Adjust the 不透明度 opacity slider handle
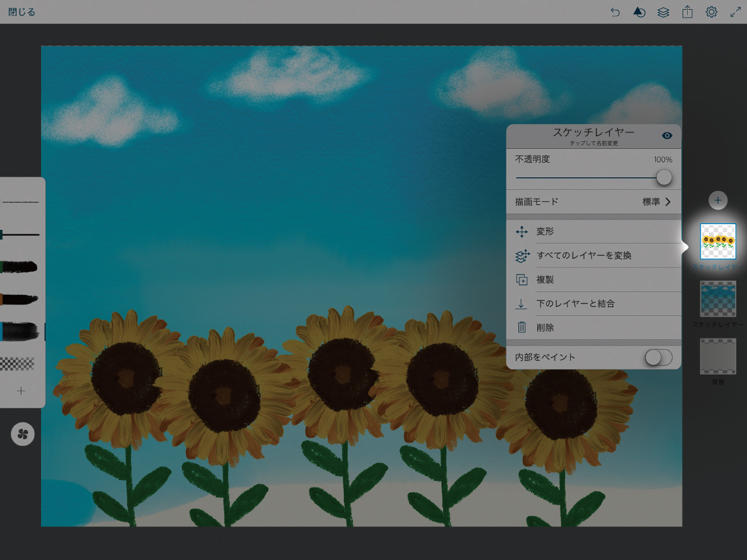The width and height of the screenshot is (747, 560). pos(664,177)
